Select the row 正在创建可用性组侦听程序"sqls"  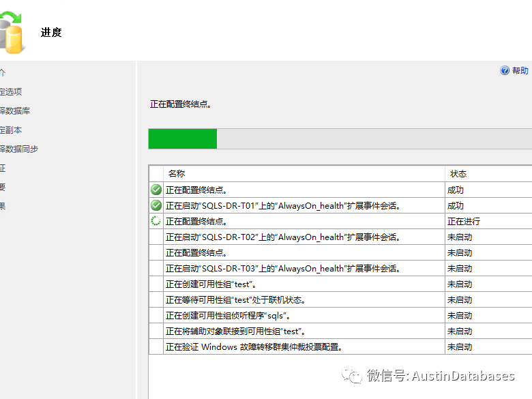point(340,316)
